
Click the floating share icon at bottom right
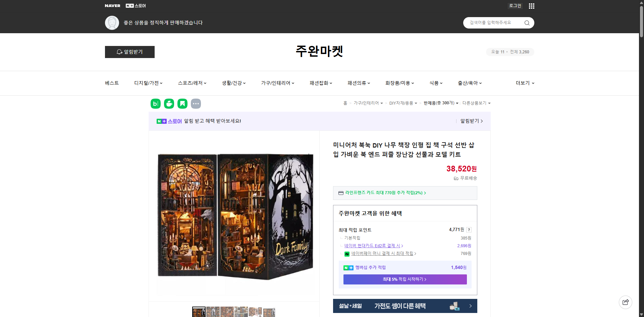coord(626,302)
